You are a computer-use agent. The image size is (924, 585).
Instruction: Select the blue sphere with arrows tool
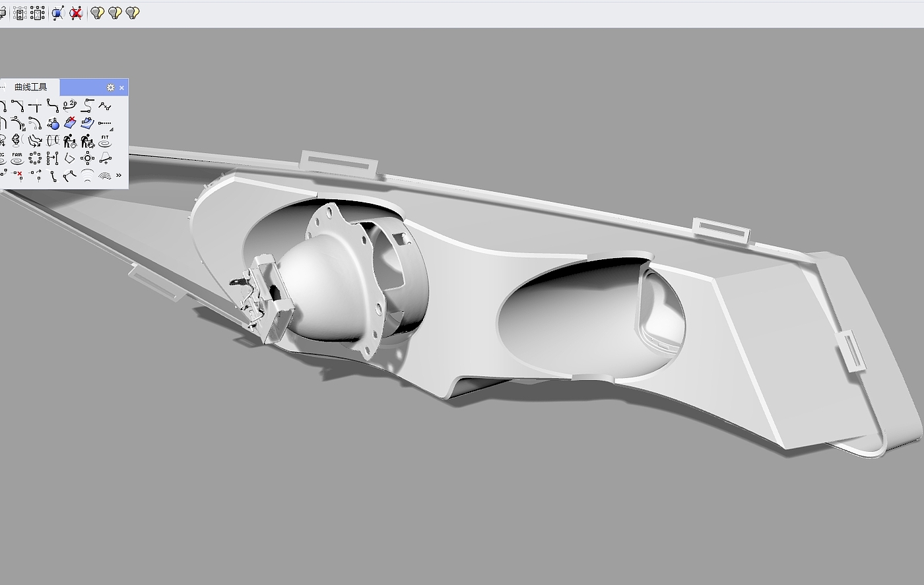(x=53, y=123)
